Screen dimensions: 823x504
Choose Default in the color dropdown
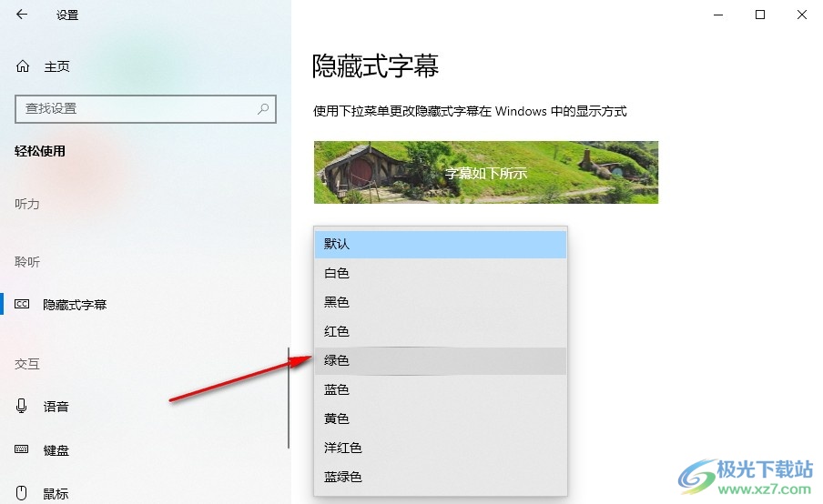click(441, 244)
